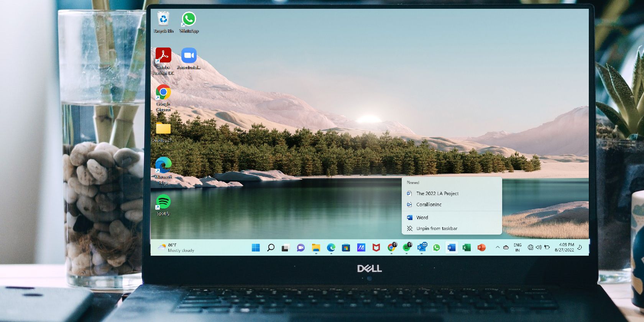
Task: Launch Excel from the taskbar
Action: point(467,248)
